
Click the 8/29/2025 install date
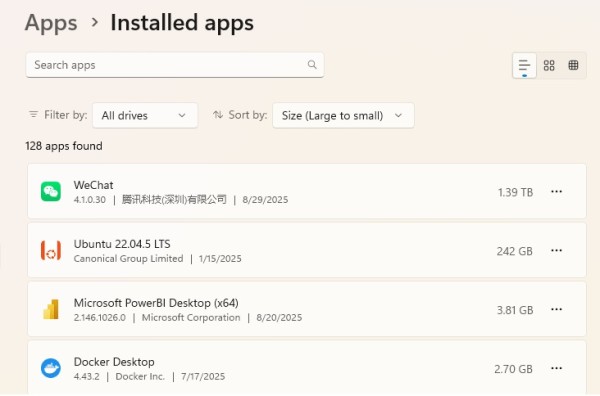[265, 200]
